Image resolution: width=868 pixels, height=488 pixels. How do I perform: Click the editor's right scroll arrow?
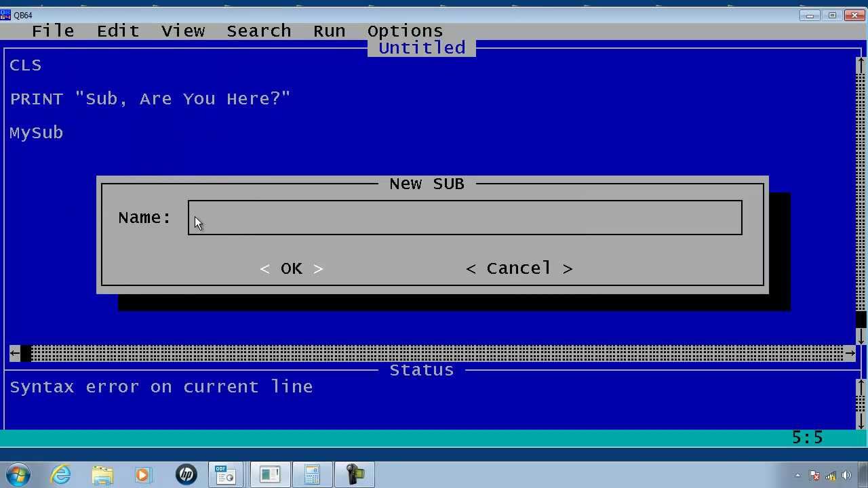click(x=850, y=353)
